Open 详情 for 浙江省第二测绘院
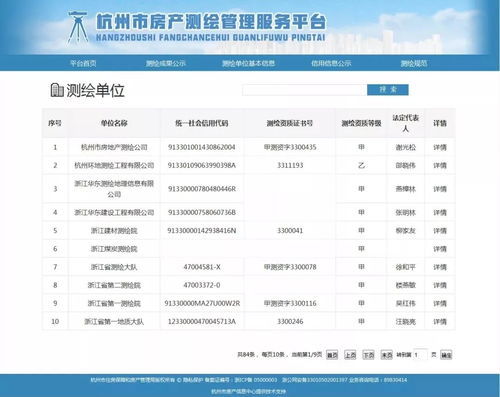 tap(440, 285)
